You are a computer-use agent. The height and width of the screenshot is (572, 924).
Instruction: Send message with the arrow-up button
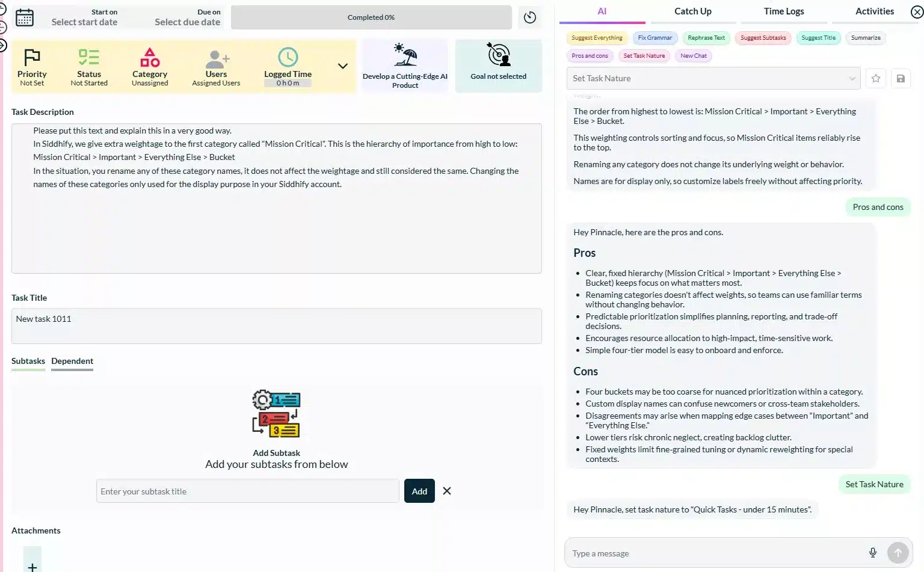[898, 553]
